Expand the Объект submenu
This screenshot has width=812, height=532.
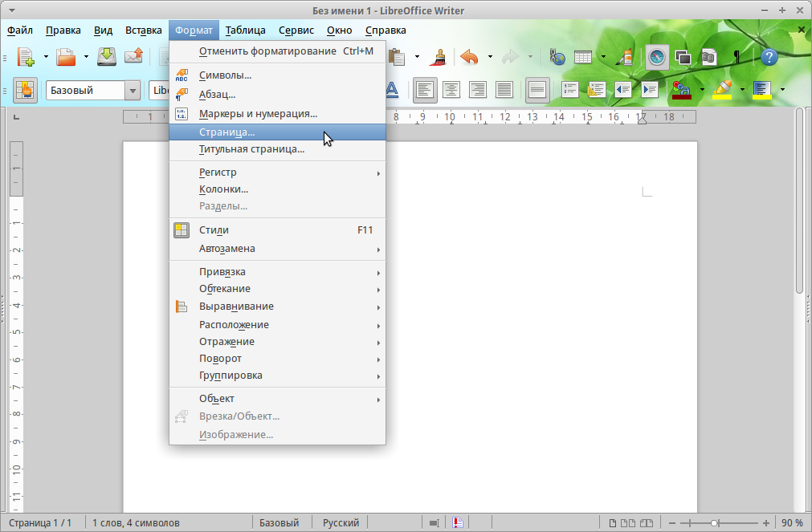278,399
